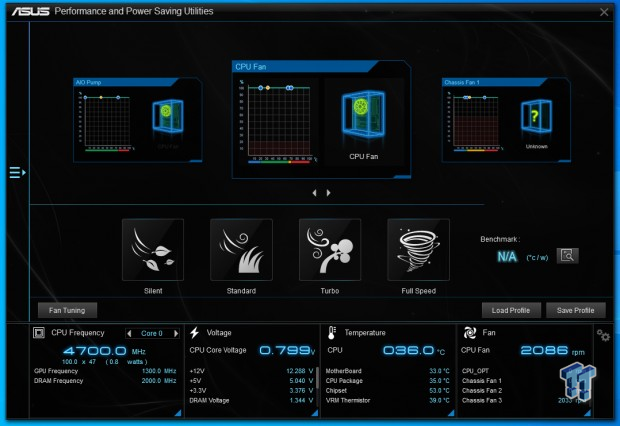Show previous fan card with left arrow
Viewport: 620px width, 426px height.
pyautogui.click(x=314, y=193)
